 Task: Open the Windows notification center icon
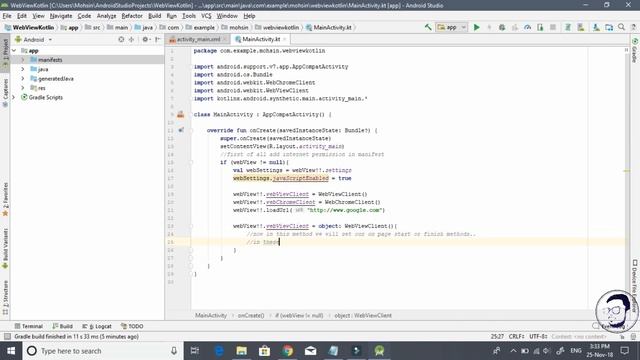coord(624,351)
